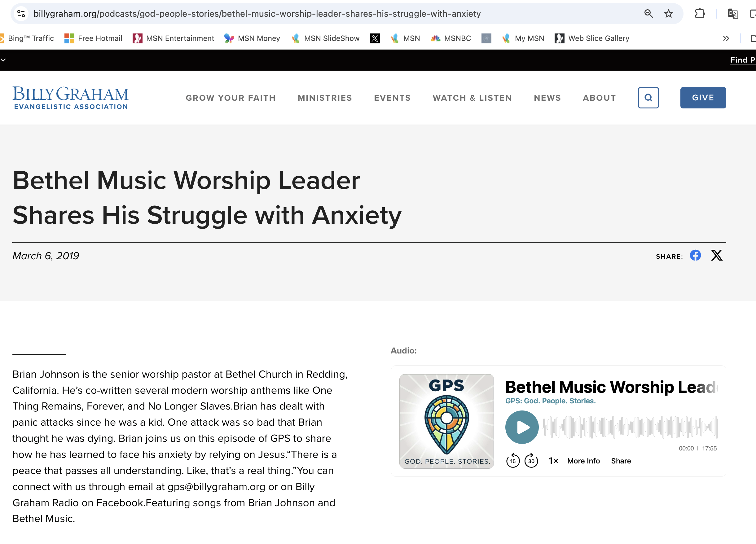756x544 pixels.
Task: Open Watch & Listen menu
Action: coord(472,98)
